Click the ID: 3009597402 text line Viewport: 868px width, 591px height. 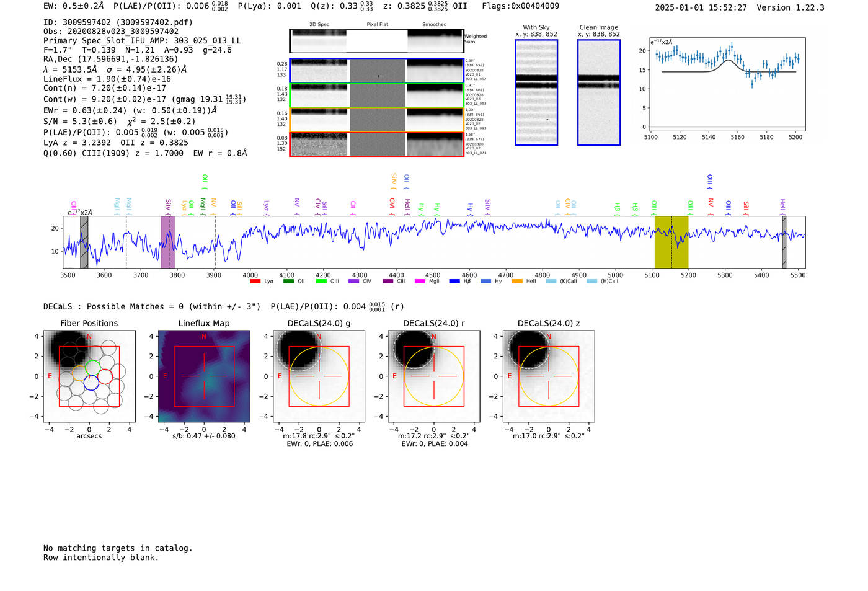click(x=118, y=22)
